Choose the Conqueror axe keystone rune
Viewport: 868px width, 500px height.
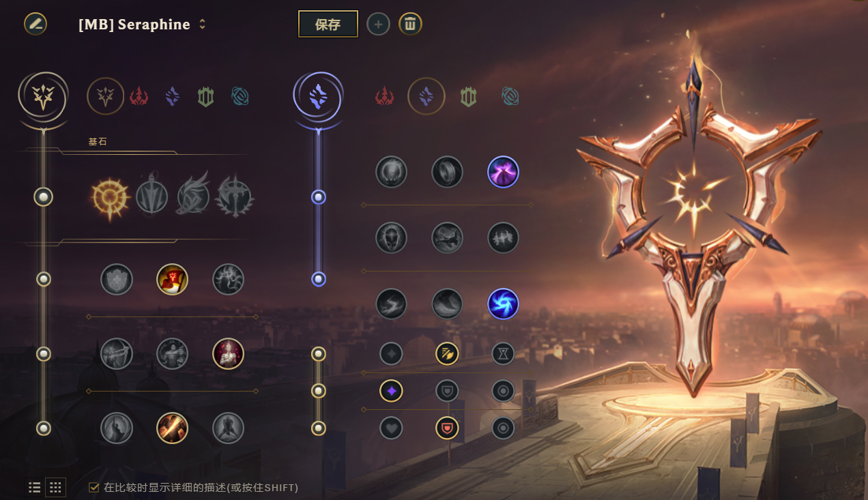click(235, 197)
